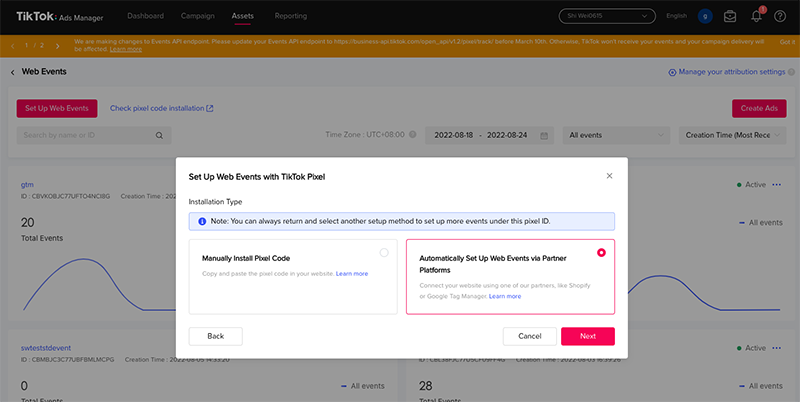The width and height of the screenshot is (800, 402).
Task: Click Learn more under Partner Platforms
Action: [505, 296]
